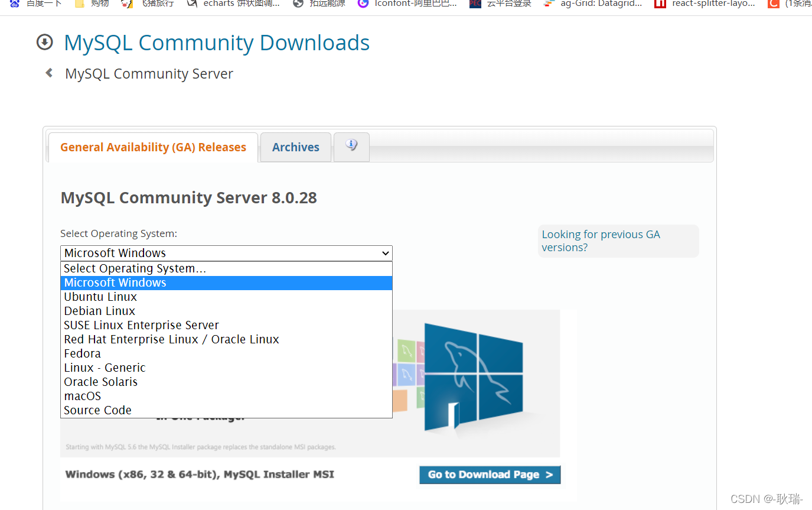The height and width of the screenshot is (510, 812).
Task: Switch to General Availability (GA) Releases tab
Action: point(153,147)
